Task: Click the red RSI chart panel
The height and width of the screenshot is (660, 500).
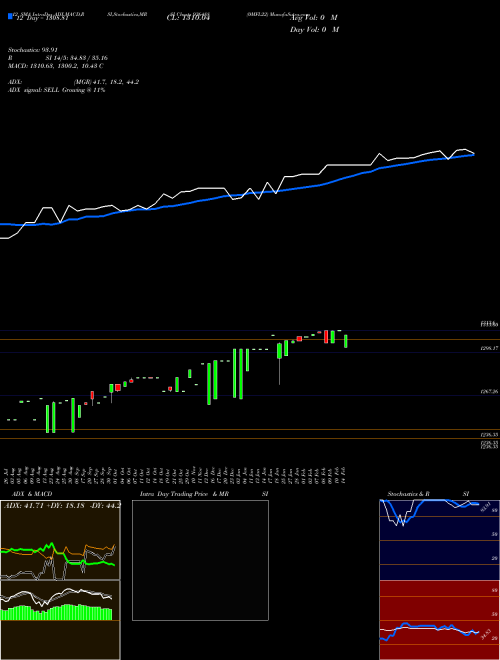Action: pos(440,620)
